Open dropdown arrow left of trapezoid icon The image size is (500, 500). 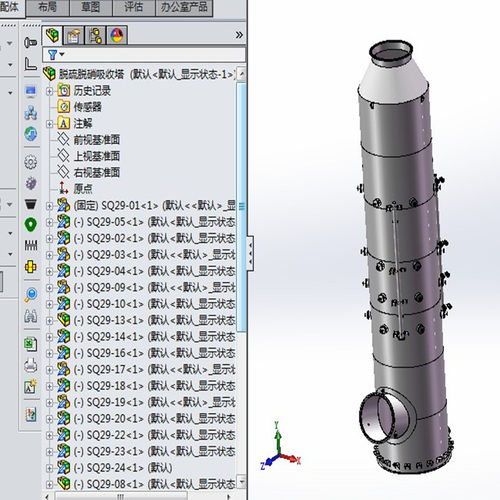pos(10,204)
